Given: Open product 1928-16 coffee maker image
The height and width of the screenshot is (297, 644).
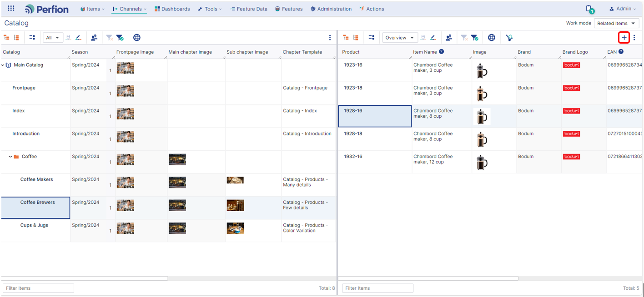Looking at the screenshot, I should (x=482, y=116).
